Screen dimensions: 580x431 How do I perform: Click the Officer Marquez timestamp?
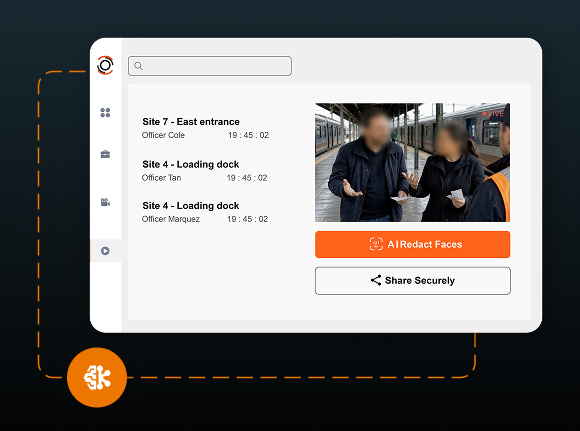247,219
